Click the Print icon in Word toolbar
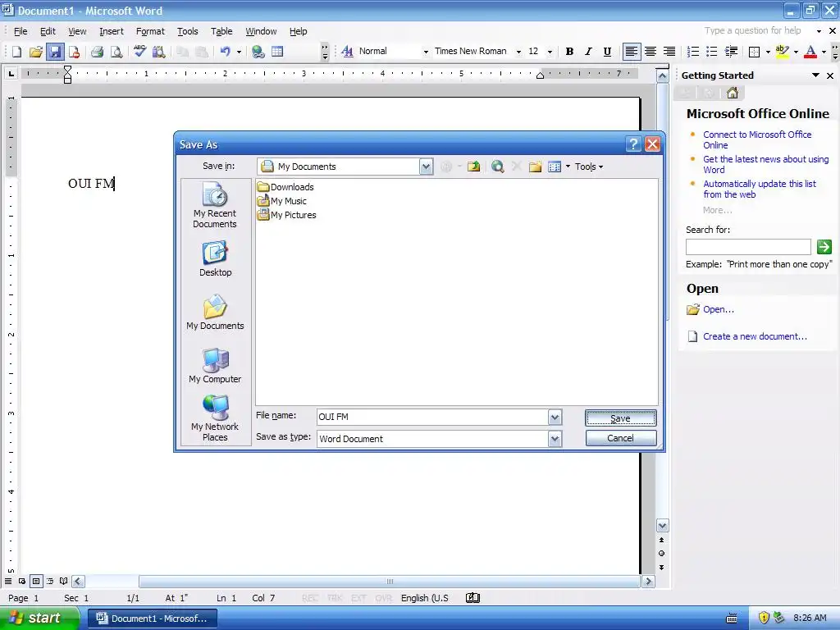This screenshot has width=840, height=630. 97,52
